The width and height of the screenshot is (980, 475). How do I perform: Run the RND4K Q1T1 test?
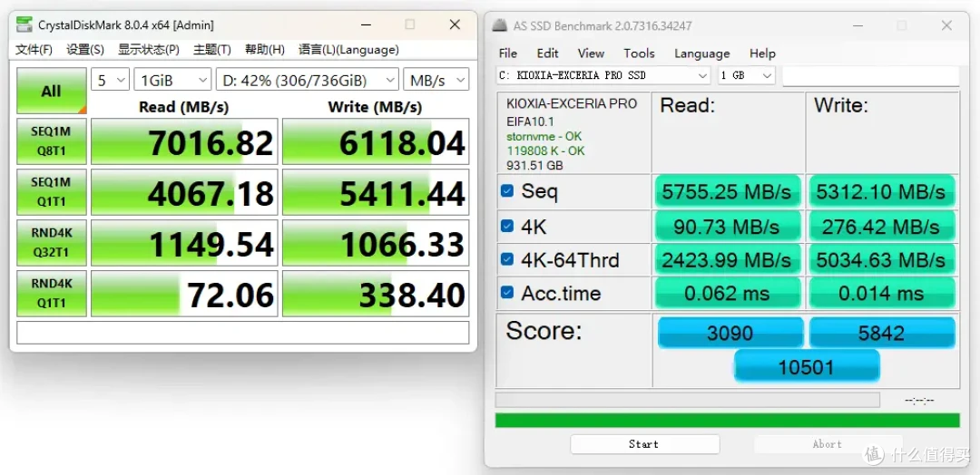point(51,294)
